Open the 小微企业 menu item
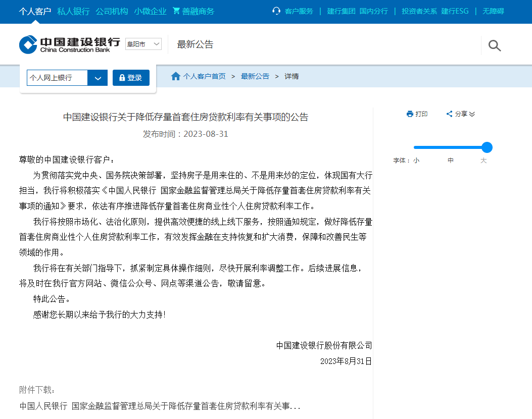This screenshot has height=419, width=532. pyautogui.click(x=150, y=11)
